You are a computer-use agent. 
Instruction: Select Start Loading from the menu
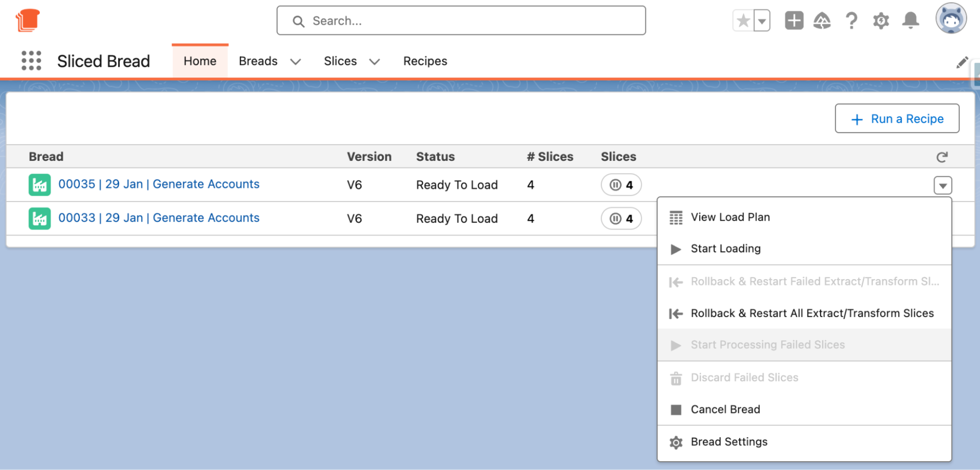pos(726,249)
